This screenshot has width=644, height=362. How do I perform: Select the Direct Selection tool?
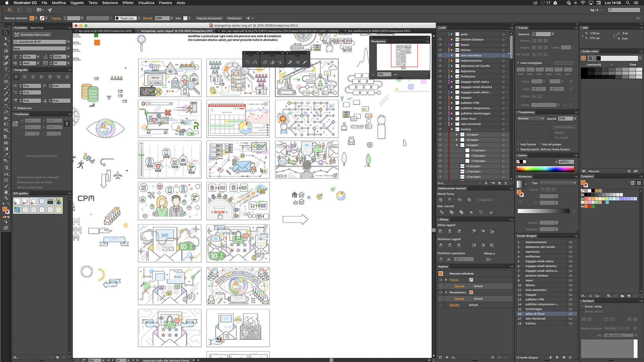point(6,39)
